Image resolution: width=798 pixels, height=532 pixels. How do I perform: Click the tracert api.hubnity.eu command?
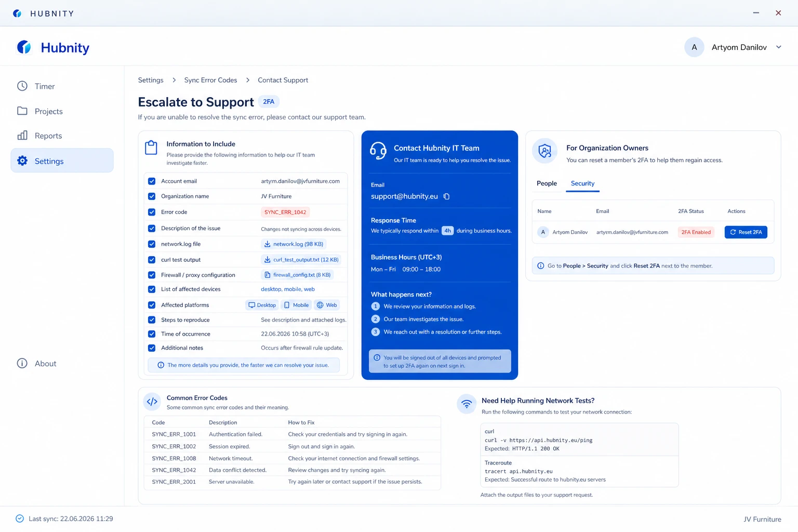518,472
